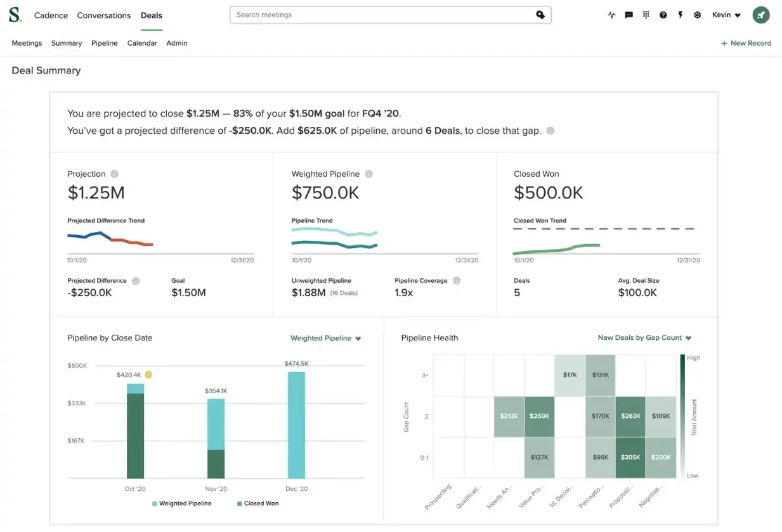Image resolution: width=782 pixels, height=532 pixels.
Task: Toggle the Closed Won legend item
Action: point(257,503)
